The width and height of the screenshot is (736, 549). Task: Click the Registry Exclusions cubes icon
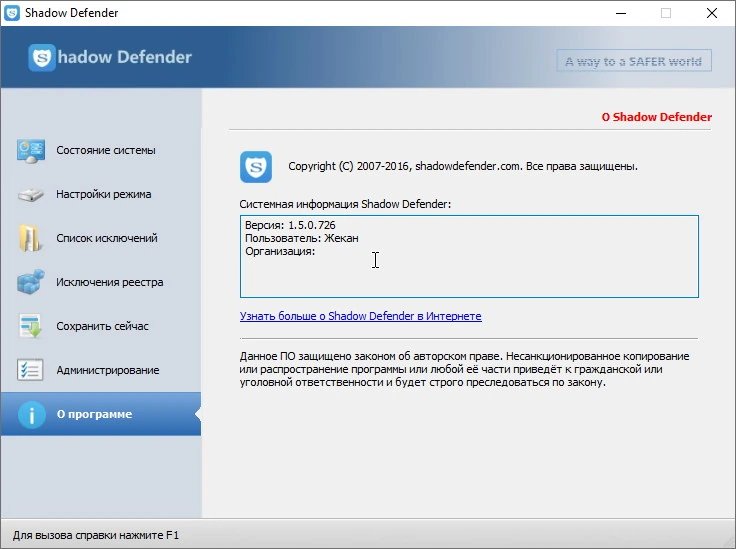tap(31, 282)
